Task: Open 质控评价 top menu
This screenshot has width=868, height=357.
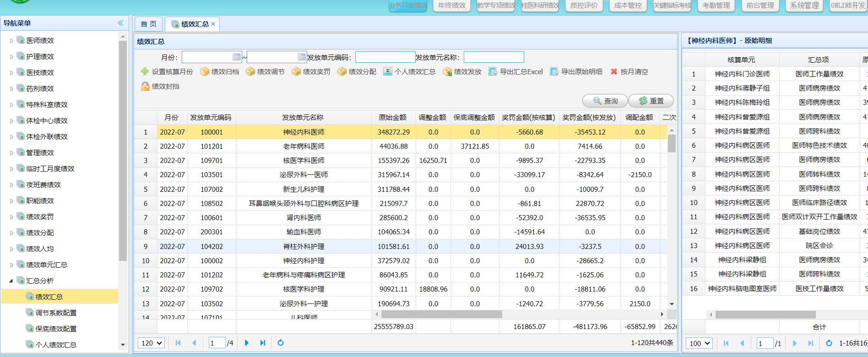Action: click(x=584, y=5)
